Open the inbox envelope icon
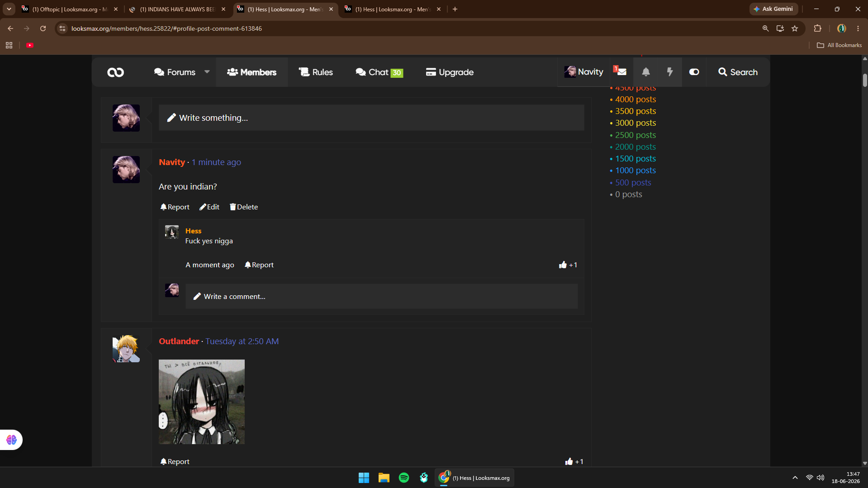 click(x=621, y=71)
